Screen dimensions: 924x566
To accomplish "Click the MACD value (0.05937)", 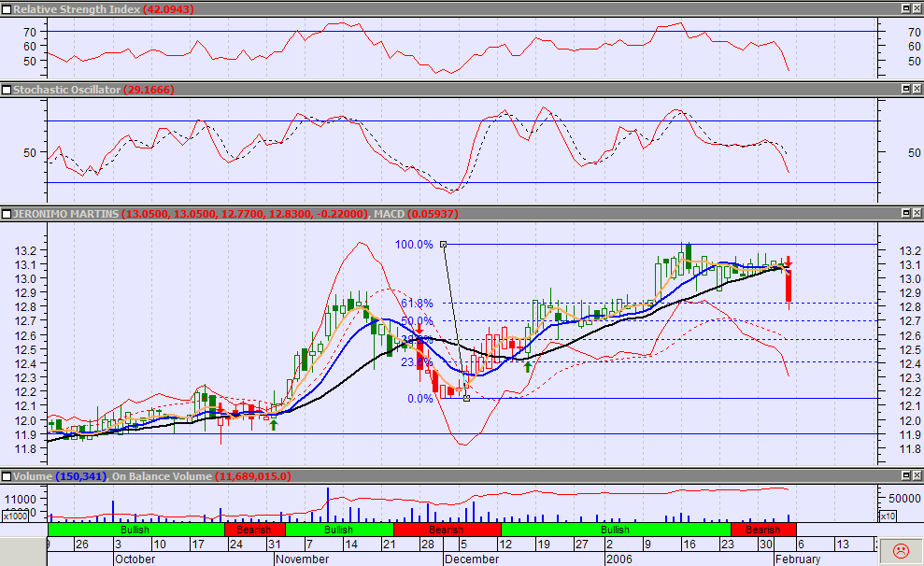I will point(433,214).
